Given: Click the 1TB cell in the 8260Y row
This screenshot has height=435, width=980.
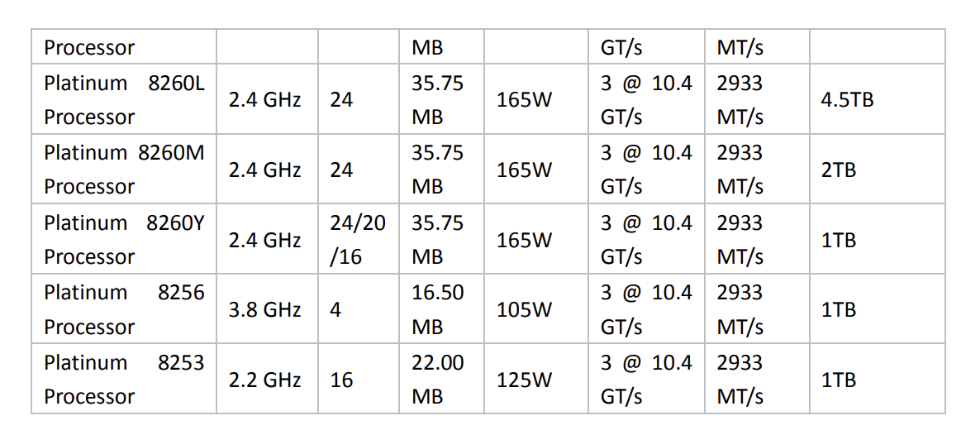Looking at the screenshot, I should pos(839,241).
